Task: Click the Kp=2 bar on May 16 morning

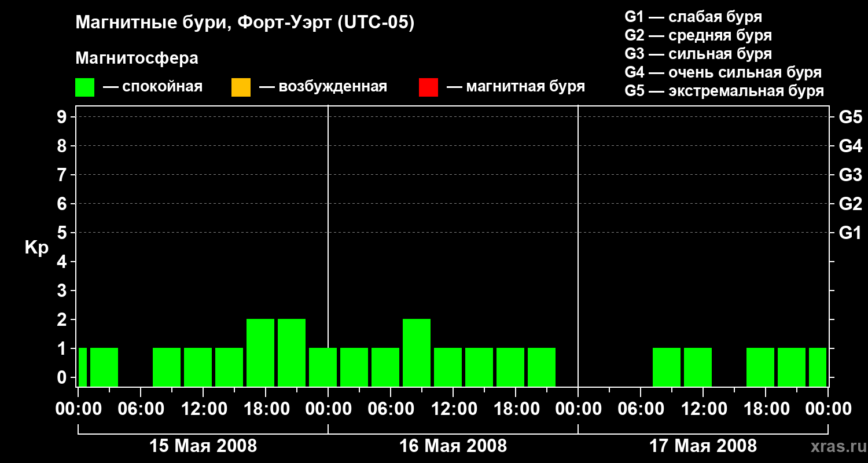Action: pos(417,352)
